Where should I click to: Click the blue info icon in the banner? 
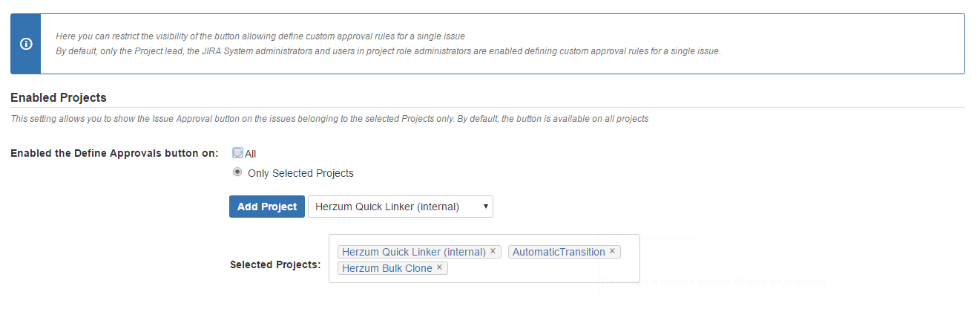click(26, 44)
